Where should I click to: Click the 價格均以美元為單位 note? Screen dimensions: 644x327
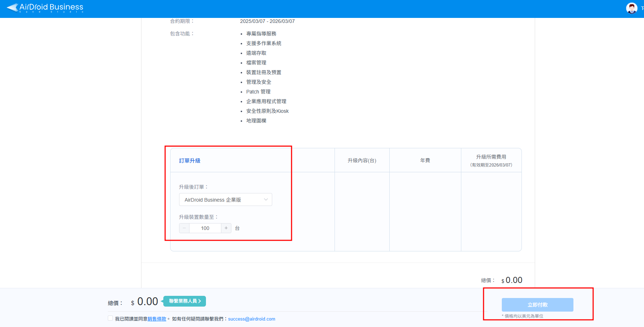tap(523, 316)
